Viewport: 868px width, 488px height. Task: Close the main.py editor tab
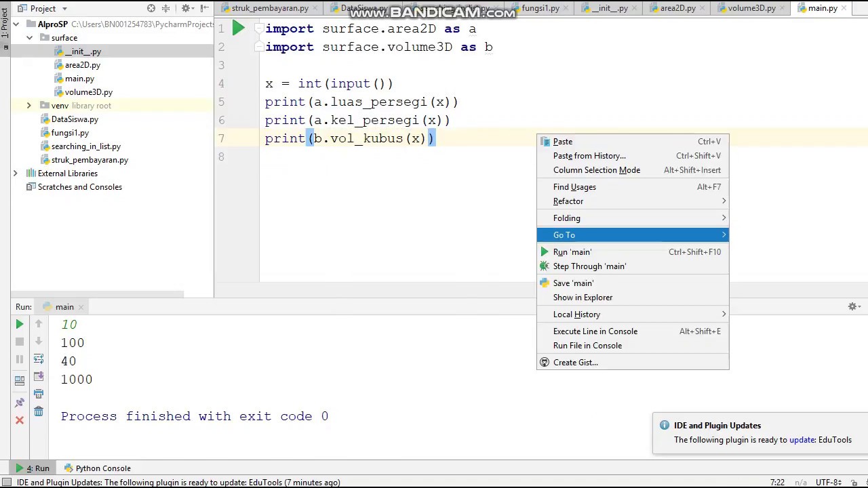846,8
